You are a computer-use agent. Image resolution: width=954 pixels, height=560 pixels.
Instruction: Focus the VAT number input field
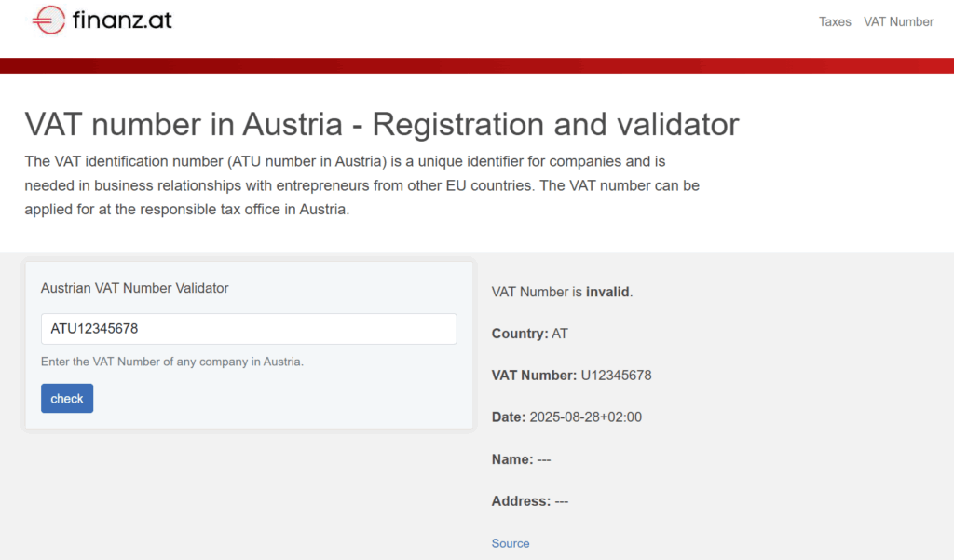pos(249,329)
